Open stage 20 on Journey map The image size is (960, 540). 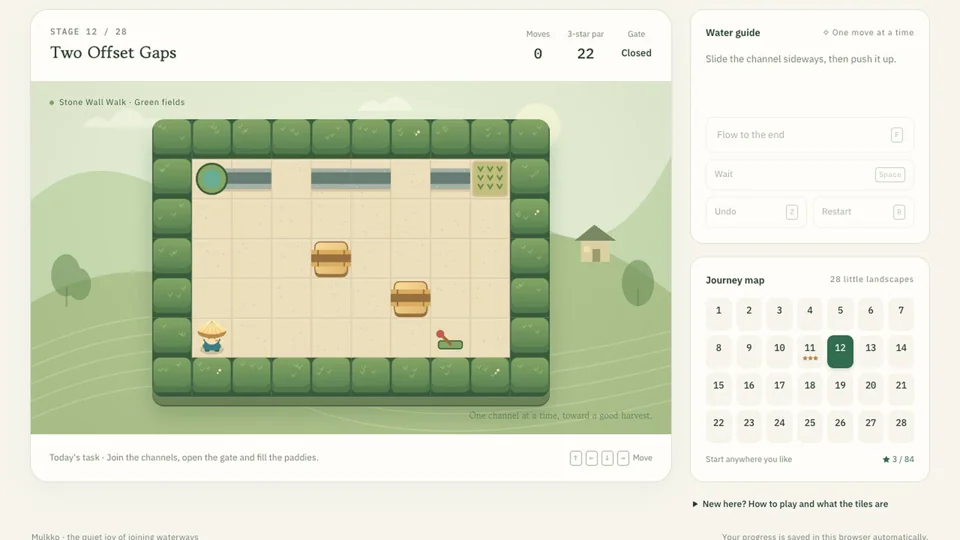tap(871, 389)
